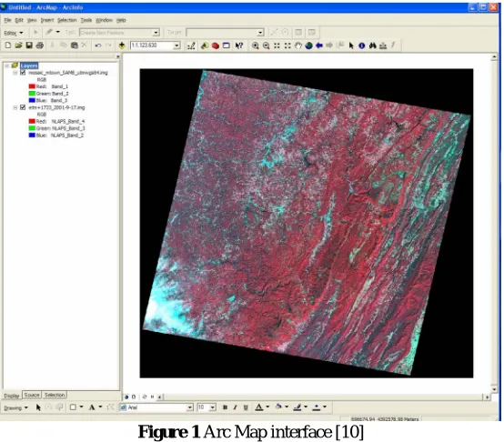This screenshot has width=504, height=442.
Task: Print the map using the printer icon
Action: tap(40, 45)
